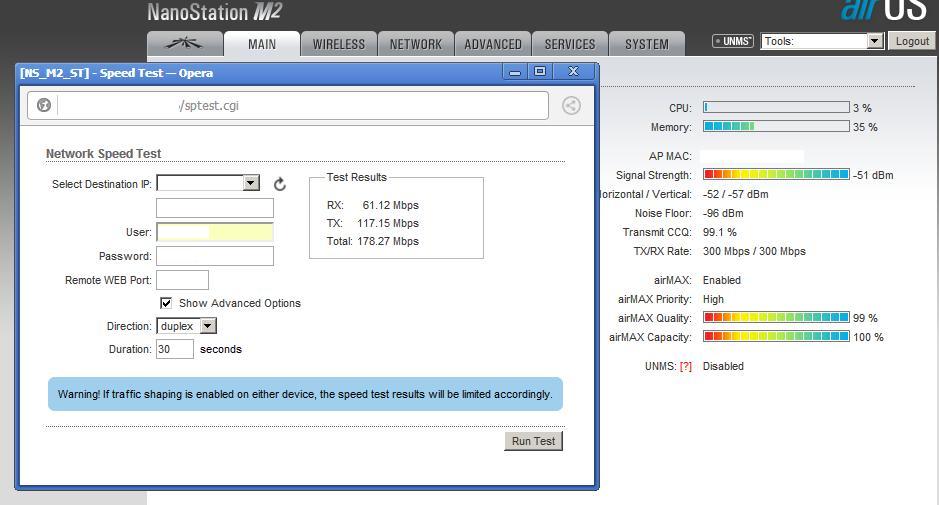Viewport: 939px width, 505px height.
Task: Click the UNMS help [?] link
Action: (686, 366)
